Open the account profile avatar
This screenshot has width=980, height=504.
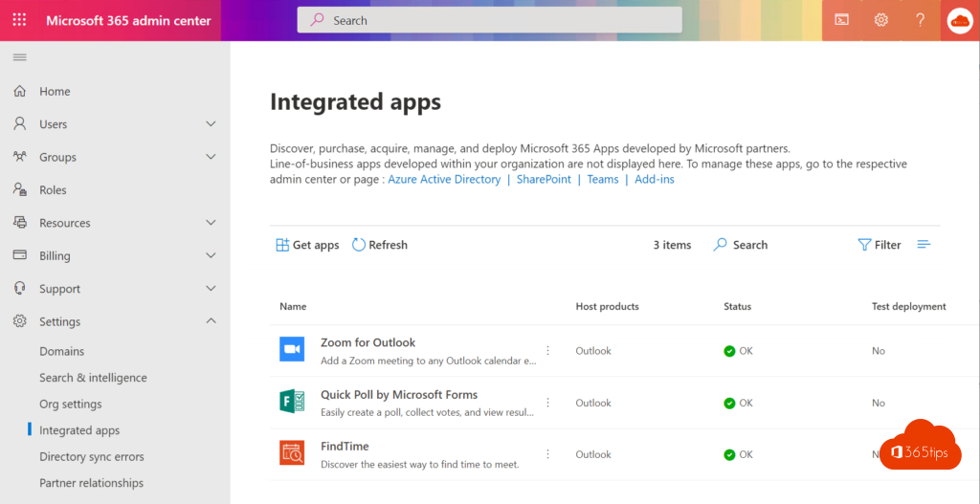tap(960, 21)
